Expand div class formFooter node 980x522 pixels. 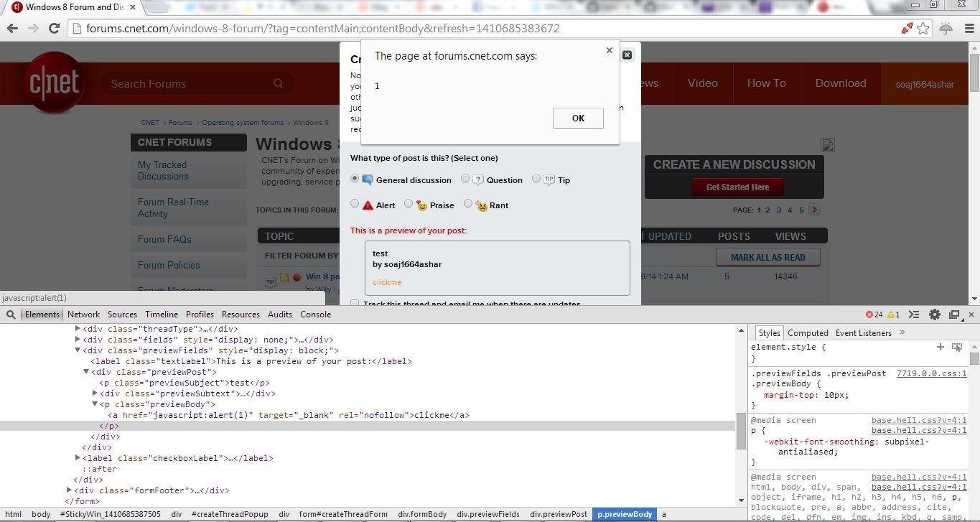click(69, 490)
